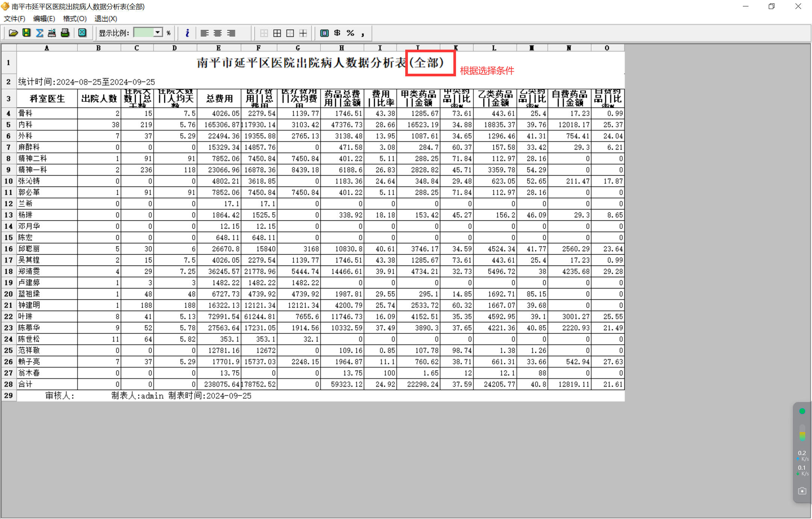
Task: Apply all borders grid icon
Action: [x=277, y=33]
